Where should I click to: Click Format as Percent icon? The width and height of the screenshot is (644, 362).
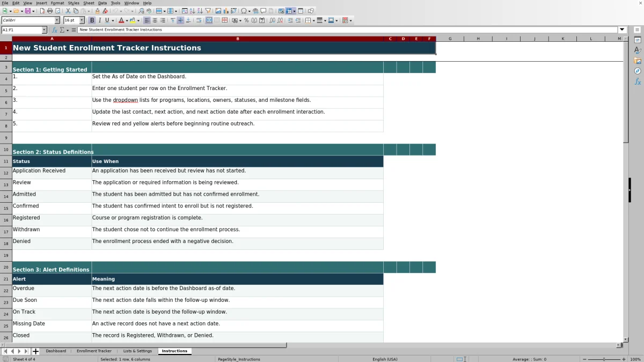click(246, 20)
